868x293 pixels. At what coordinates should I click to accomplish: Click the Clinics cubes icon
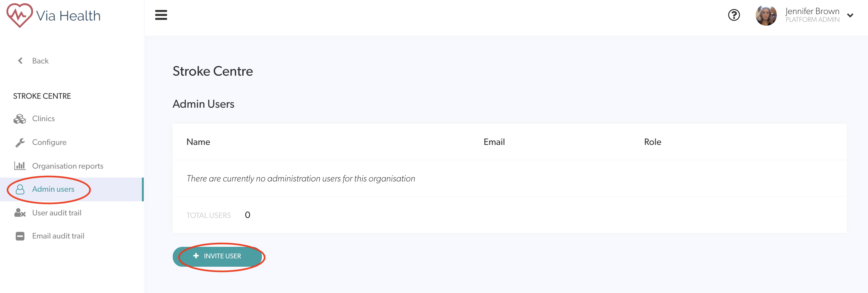click(x=20, y=119)
